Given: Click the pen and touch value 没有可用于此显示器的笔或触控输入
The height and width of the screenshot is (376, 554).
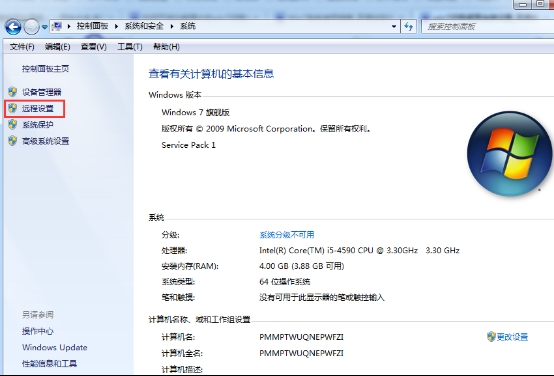Looking at the screenshot, I should point(322,297).
